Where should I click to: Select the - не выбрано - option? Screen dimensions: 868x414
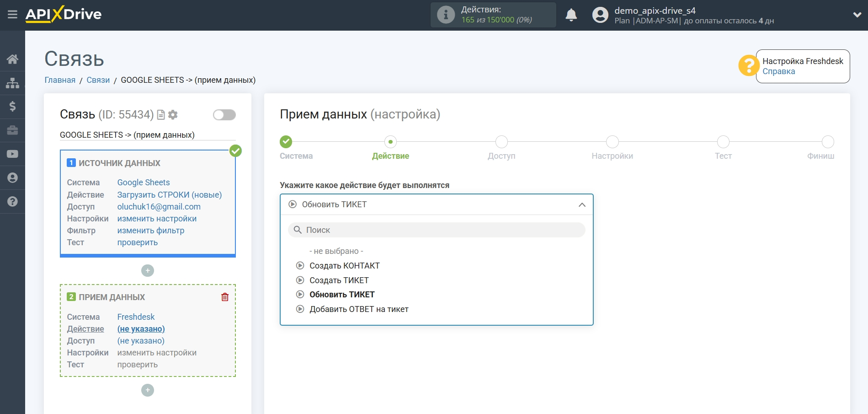[x=336, y=251]
